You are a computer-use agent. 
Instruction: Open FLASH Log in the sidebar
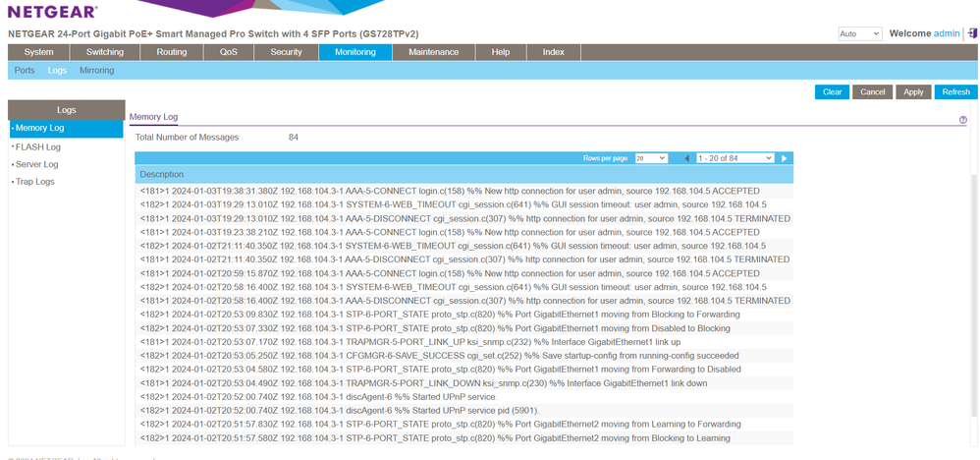(37, 146)
